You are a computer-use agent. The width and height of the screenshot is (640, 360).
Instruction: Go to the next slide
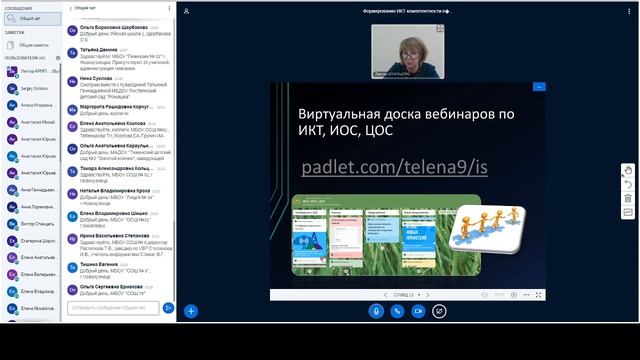[428, 295]
